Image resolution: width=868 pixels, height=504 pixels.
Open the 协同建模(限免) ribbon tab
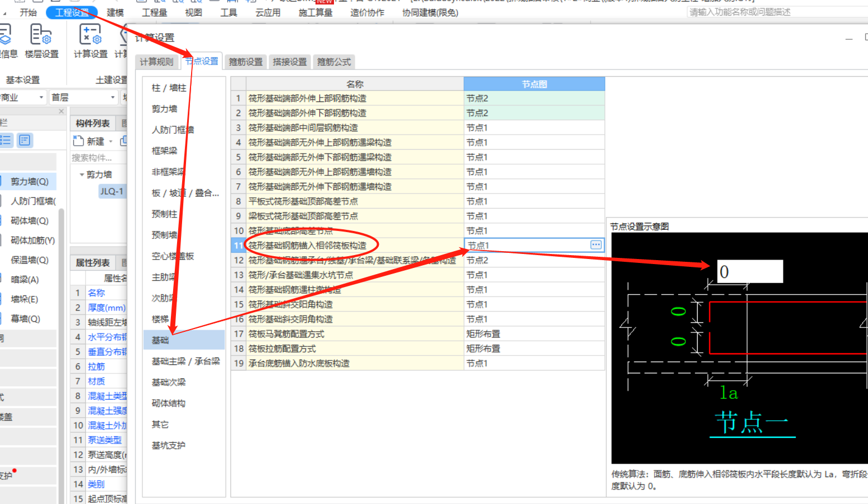pyautogui.click(x=430, y=12)
